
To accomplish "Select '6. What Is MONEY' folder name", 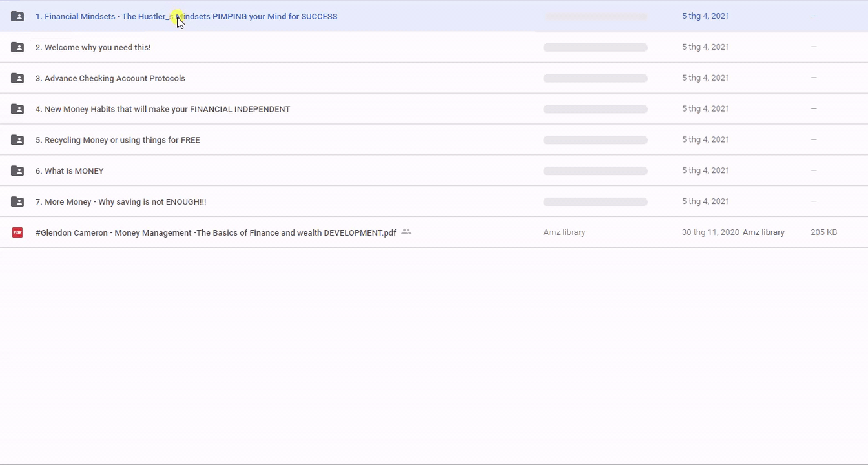I will pos(70,171).
